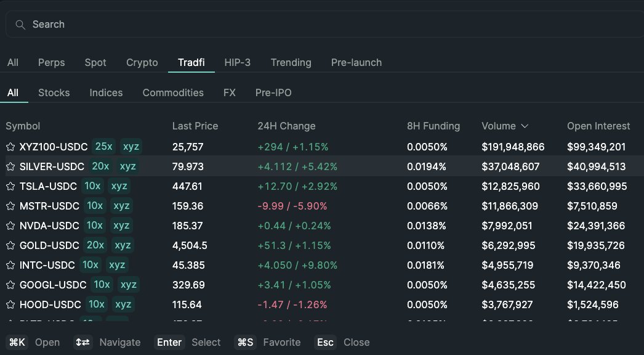644x355 pixels.
Task: Sort by the Open Interest column
Action: (x=598, y=126)
